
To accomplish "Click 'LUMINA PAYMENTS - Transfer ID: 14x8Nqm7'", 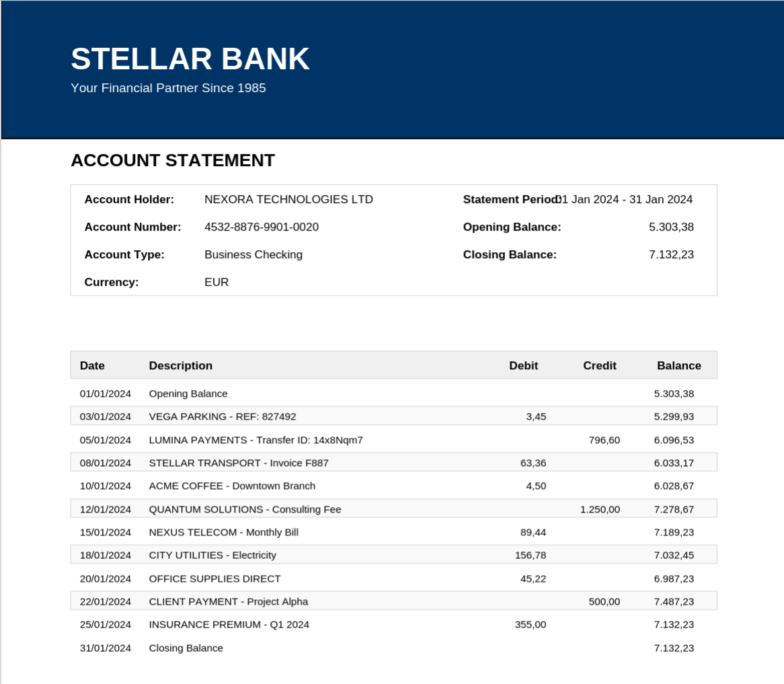I will coord(256,440).
